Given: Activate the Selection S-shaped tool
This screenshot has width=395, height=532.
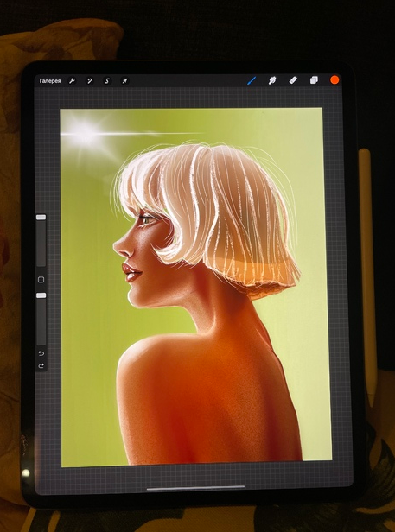Looking at the screenshot, I should [107, 81].
